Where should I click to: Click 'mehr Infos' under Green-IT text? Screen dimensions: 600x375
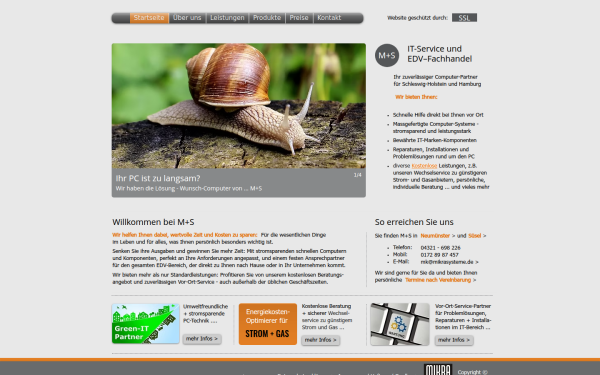click(x=202, y=339)
